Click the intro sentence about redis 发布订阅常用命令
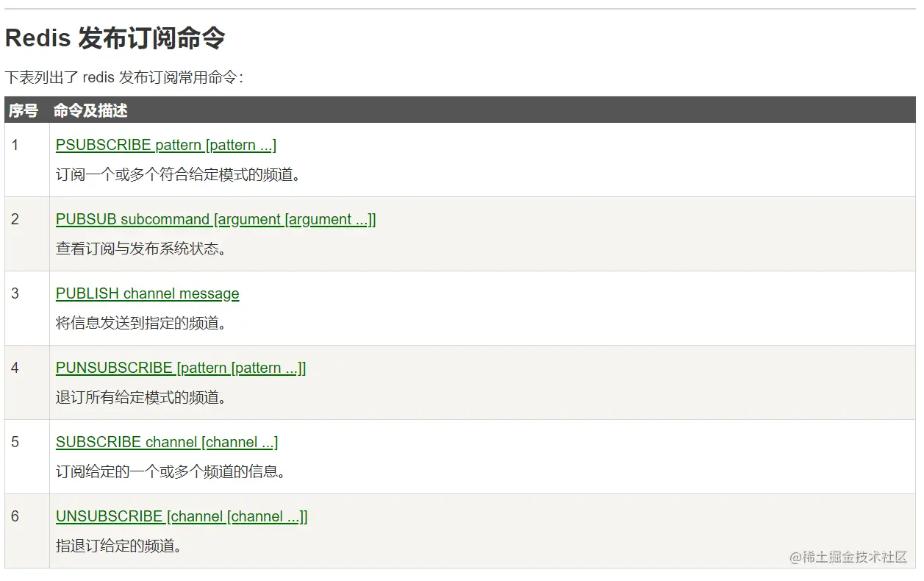Image resolution: width=924 pixels, height=581 pixels. coord(123,77)
